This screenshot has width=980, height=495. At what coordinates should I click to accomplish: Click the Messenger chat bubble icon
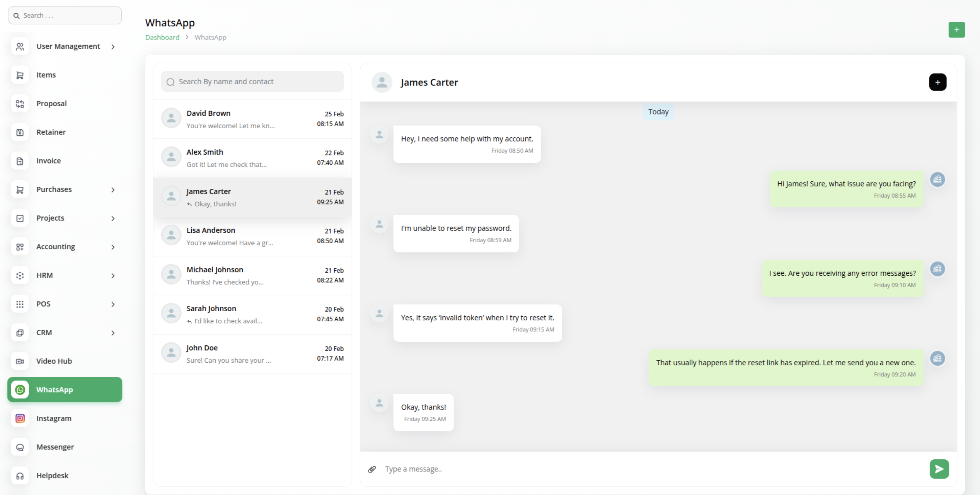tap(20, 447)
